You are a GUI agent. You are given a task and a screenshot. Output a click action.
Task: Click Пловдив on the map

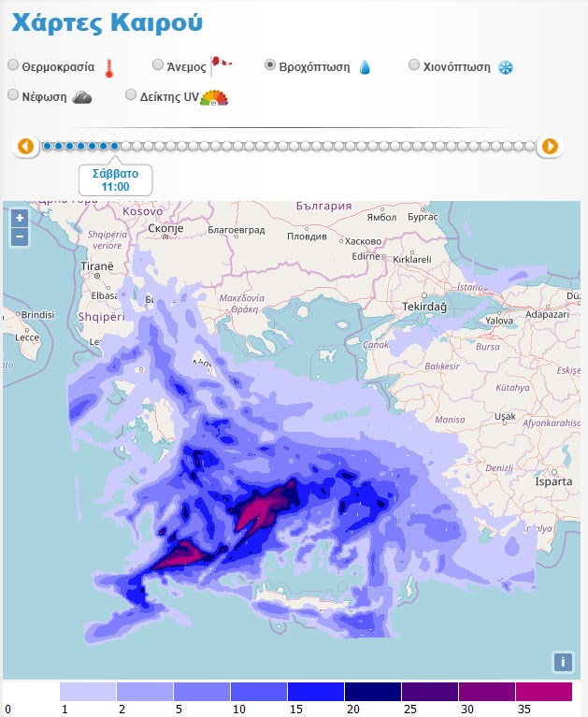pyautogui.click(x=307, y=237)
